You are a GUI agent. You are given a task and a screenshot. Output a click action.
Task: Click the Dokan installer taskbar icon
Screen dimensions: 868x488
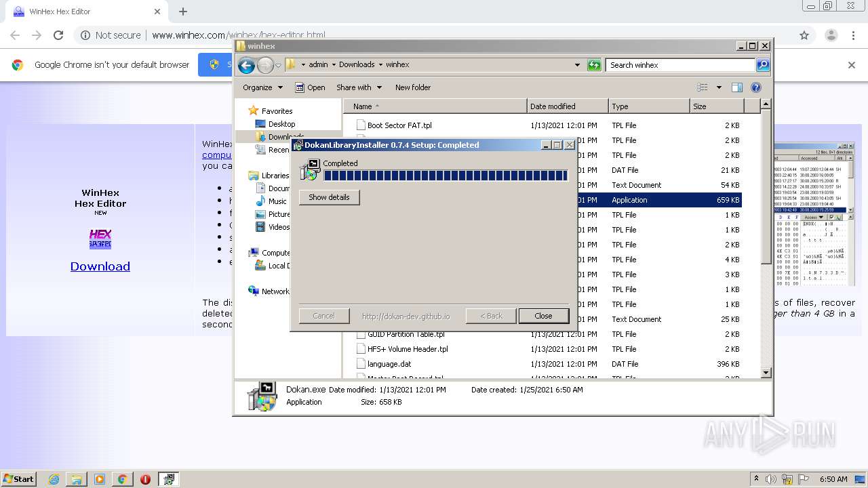[x=169, y=479]
